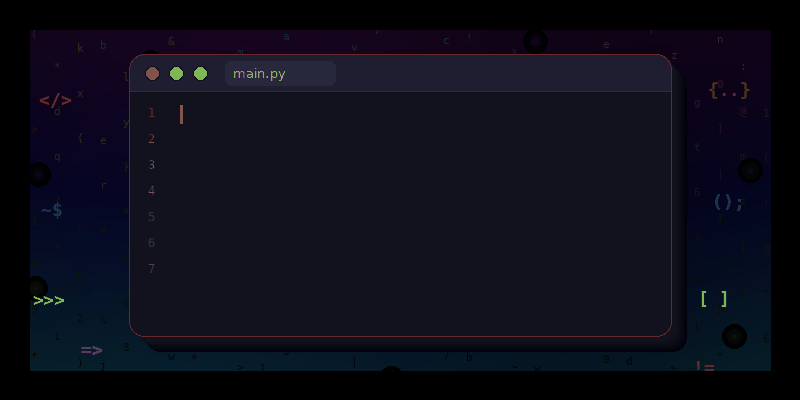Select the green [ ] square brackets symbol
This screenshot has width=800, height=400.
coord(714,299)
